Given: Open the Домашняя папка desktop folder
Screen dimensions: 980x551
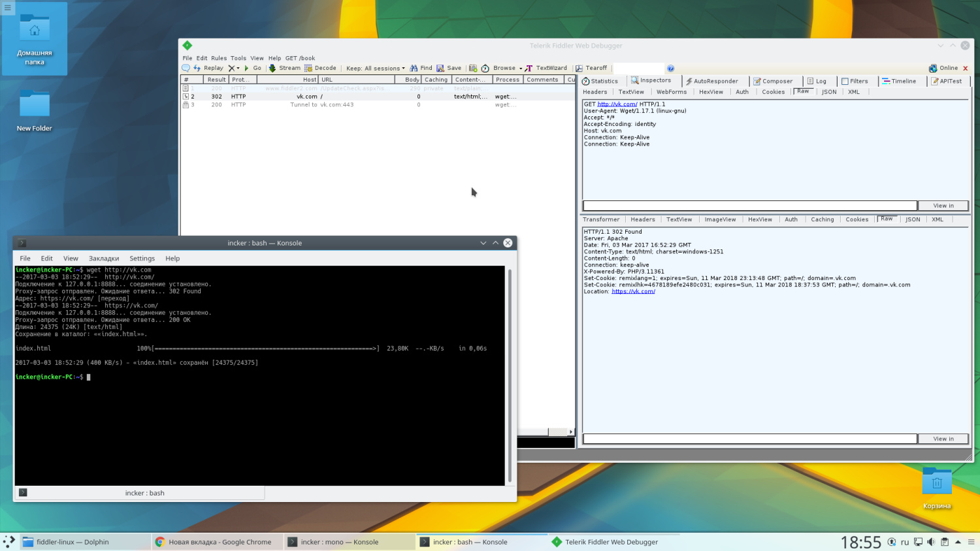Looking at the screenshot, I should click(x=35, y=39).
